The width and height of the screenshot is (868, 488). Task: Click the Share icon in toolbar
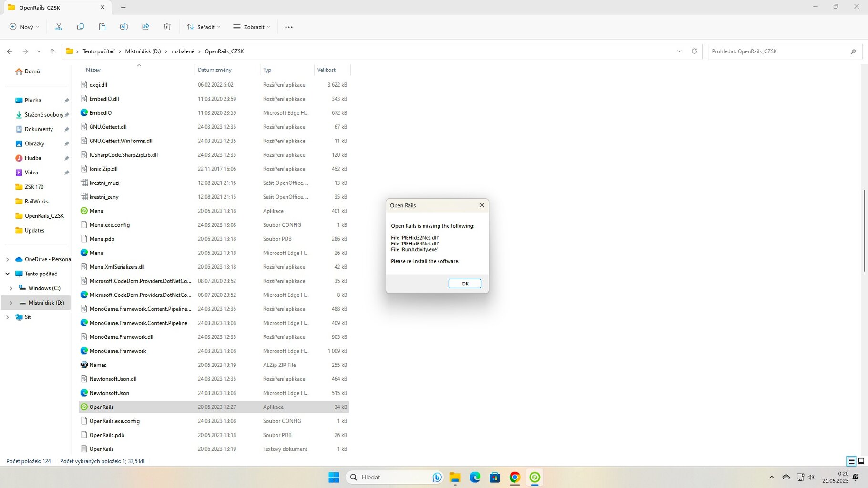145,27
